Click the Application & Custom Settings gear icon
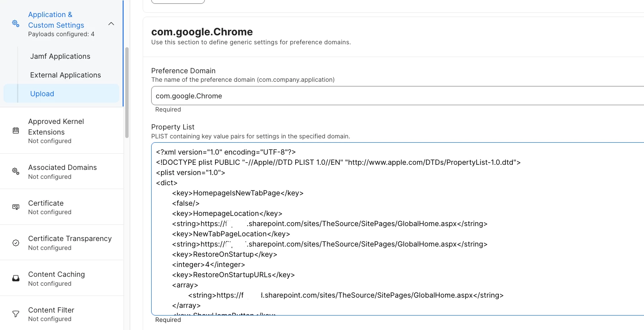Image resolution: width=644 pixels, height=330 pixels. [x=16, y=23]
